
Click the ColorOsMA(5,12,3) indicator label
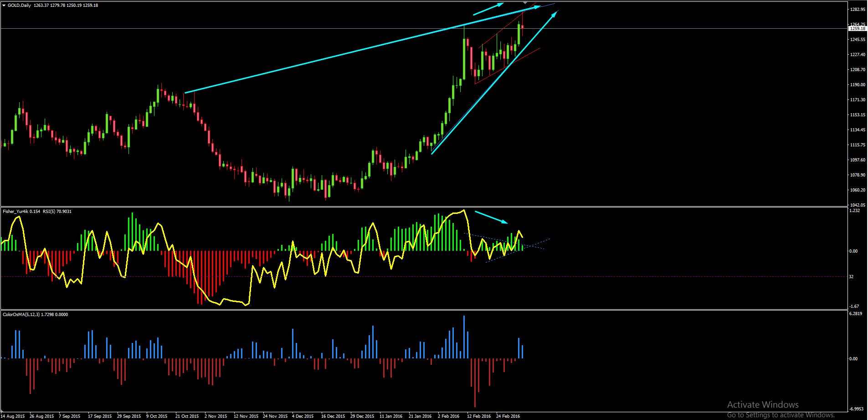click(x=21, y=315)
